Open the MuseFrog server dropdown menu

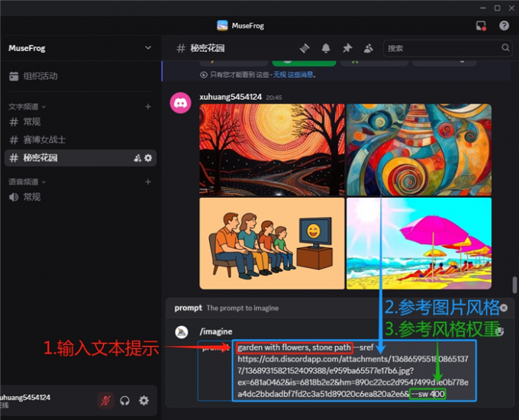coord(148,48)
